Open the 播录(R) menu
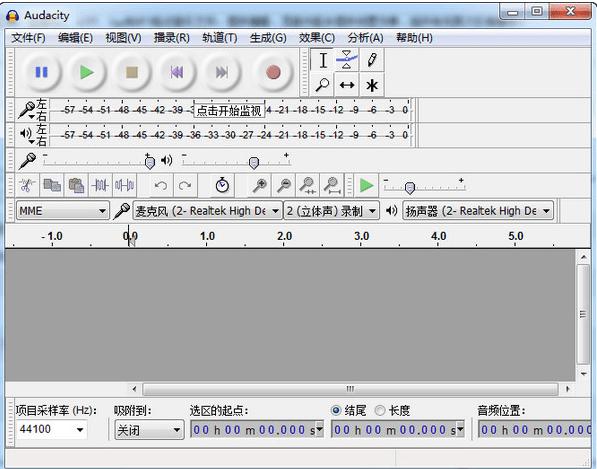597x469 pixels. pos(171,38)
